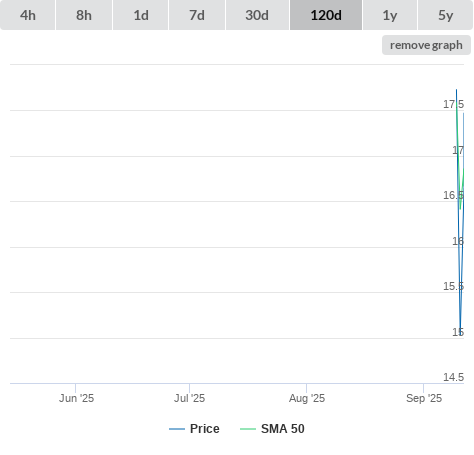This screenshot has width=474, height=455.
Task: Click the blue Price legend line marker
Action: (177, 429)
